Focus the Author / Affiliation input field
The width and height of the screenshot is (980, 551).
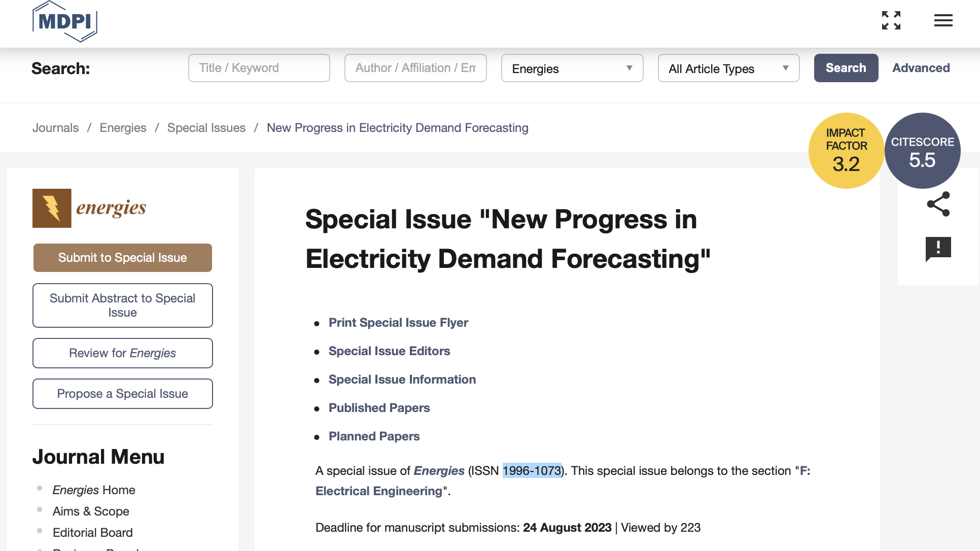[415, 68]
